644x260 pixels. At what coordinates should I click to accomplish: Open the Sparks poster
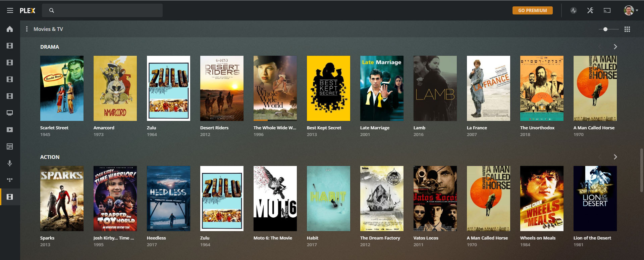click(62, 199)
